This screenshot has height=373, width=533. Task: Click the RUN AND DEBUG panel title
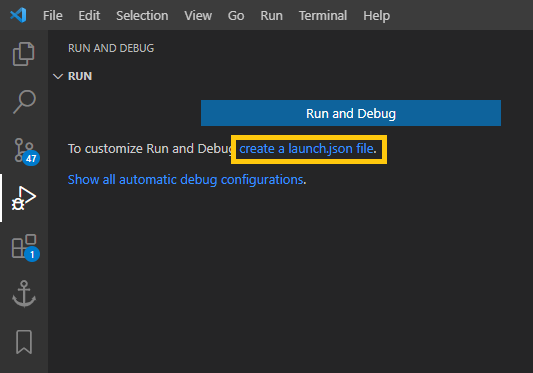111,48
